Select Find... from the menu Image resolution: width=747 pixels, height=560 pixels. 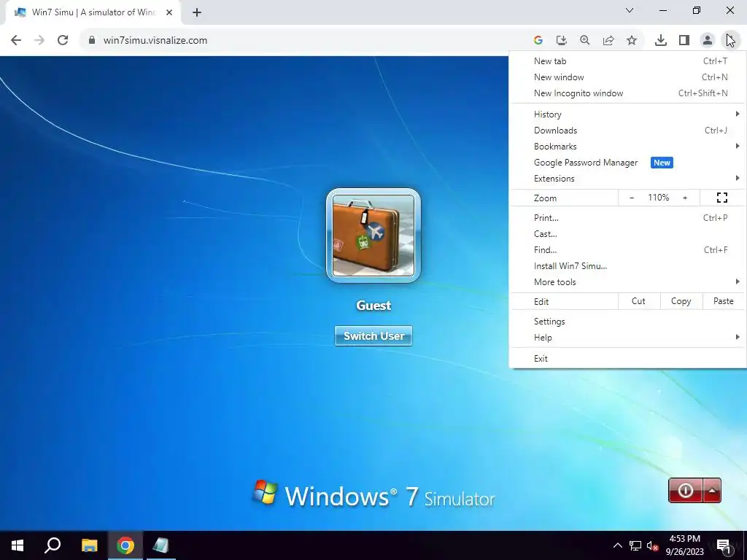[x=628, y=250]
